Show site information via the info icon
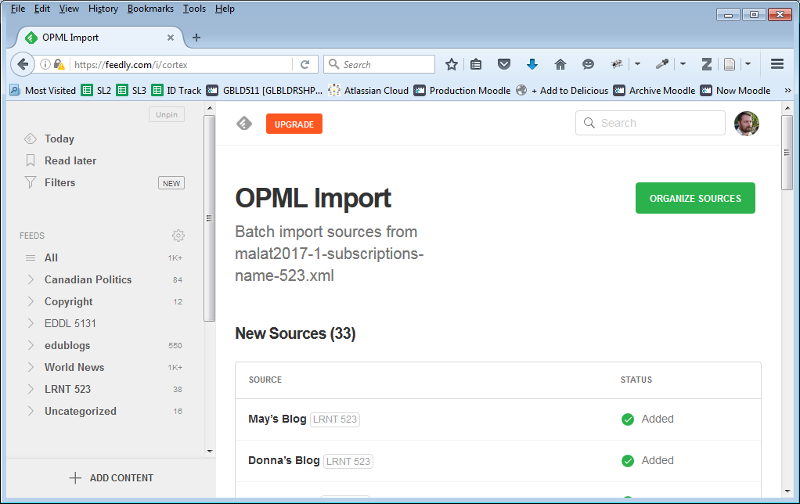The width and height of the screenshot is (800, 504). point(45,64)
